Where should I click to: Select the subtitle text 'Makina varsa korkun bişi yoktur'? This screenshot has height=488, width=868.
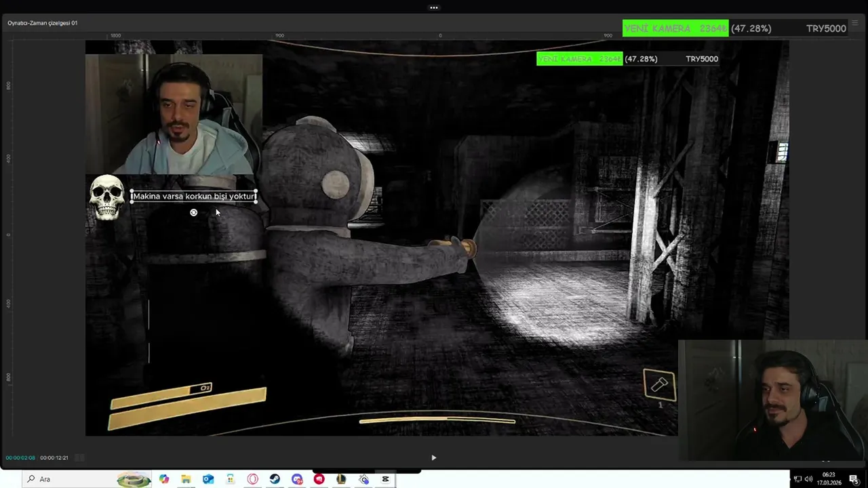click(x=194, y=196)
